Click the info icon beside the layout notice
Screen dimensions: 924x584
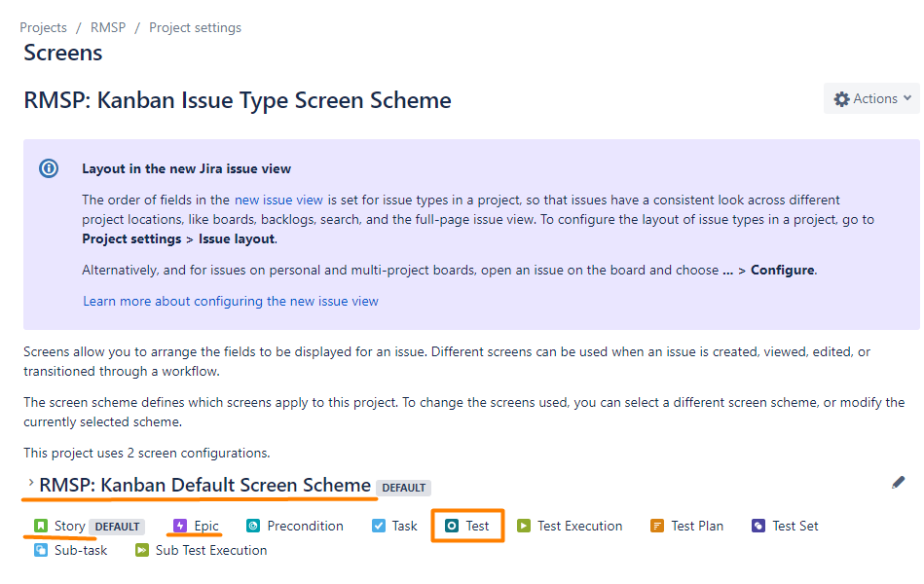(49, 167)
